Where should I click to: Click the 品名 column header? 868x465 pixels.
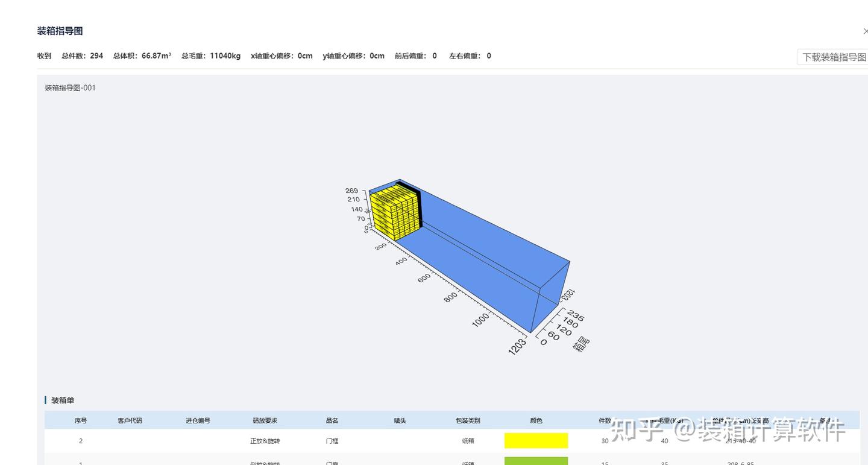pyautogui.click(x=332, y=421)
